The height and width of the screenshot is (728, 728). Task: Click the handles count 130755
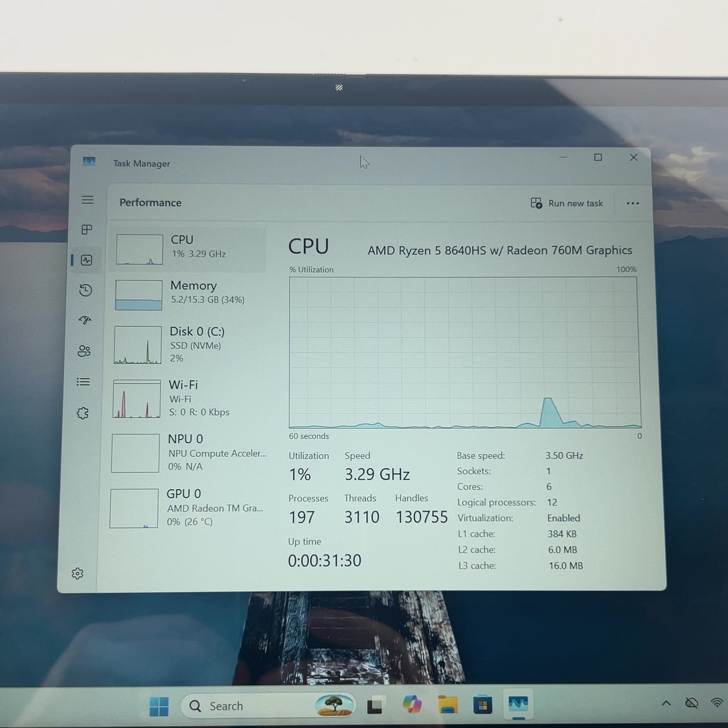tap(422, 517)
